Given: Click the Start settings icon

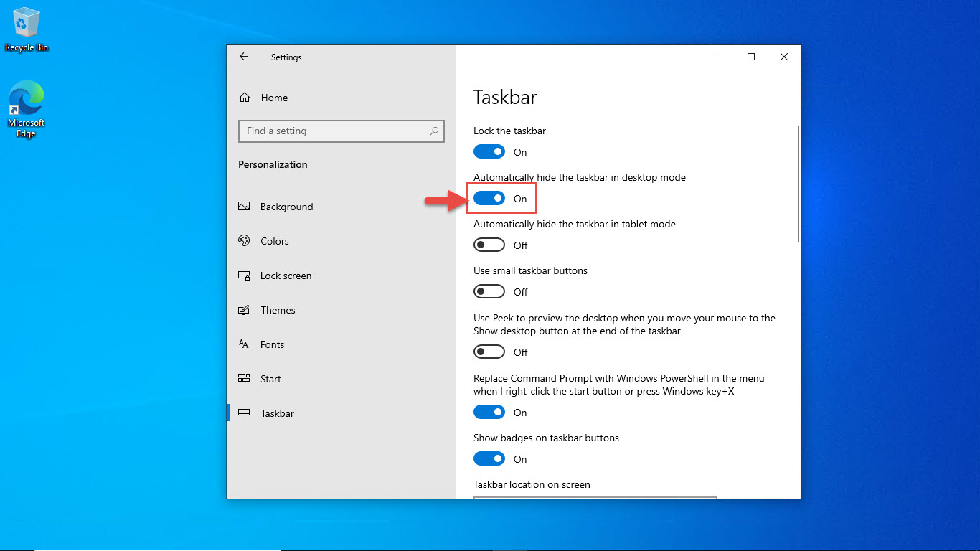Looking at the screenshot, I should point(244,378).
